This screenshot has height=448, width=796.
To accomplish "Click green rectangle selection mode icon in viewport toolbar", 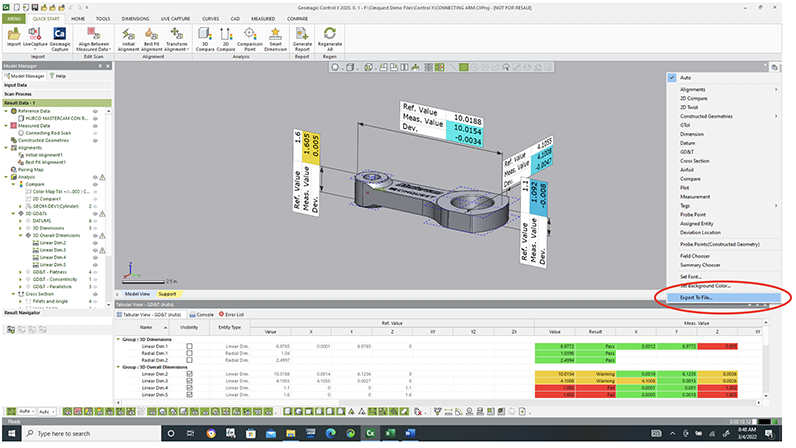I will click(463, 67).
